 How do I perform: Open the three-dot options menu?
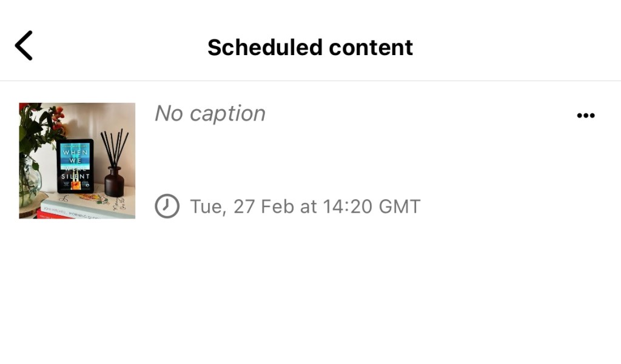point(585,116)
